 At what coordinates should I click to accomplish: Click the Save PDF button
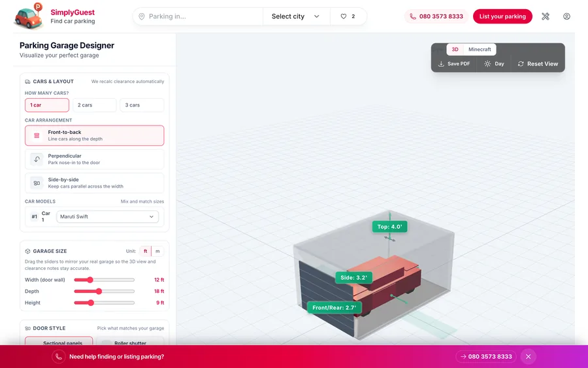click(454, 64)
